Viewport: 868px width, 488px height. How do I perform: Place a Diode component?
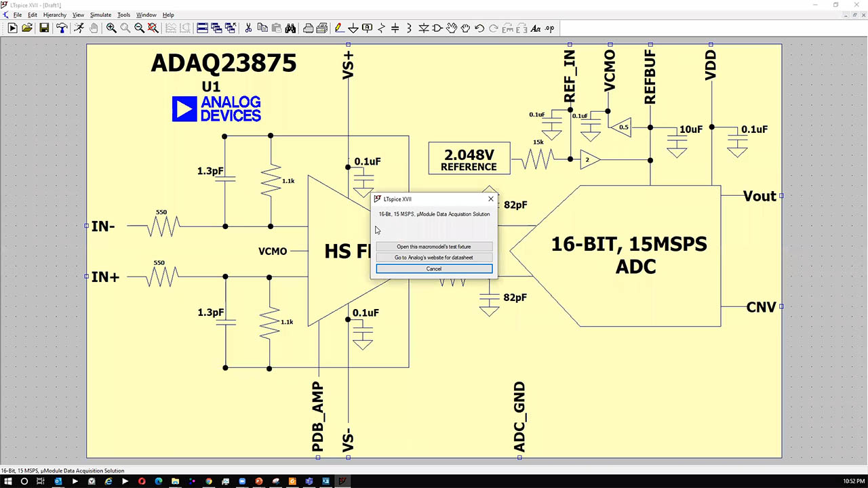coord(424,28)
